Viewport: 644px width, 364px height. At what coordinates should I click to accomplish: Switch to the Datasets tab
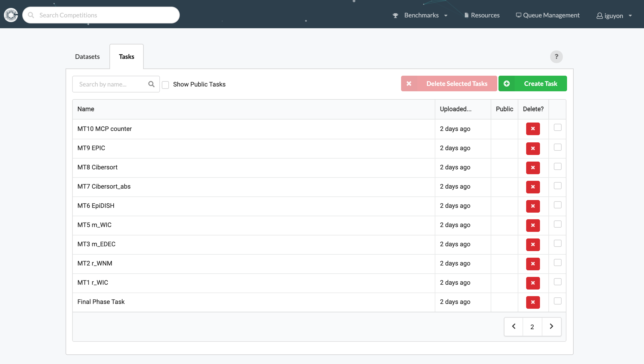click(87, 56)
